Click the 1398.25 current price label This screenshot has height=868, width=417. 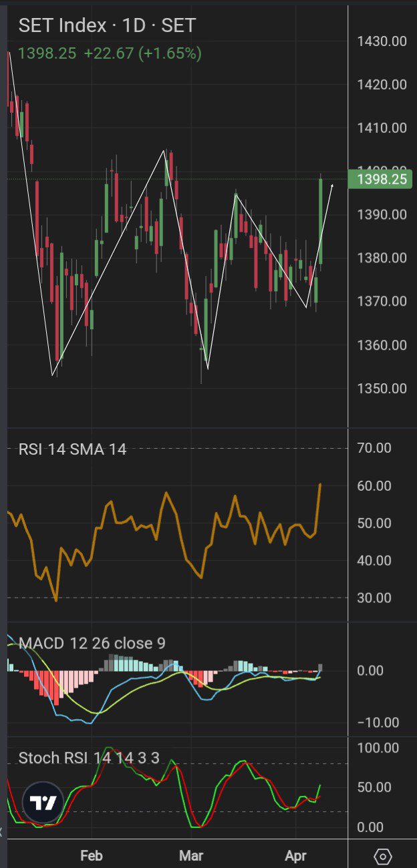click(382, 179)
